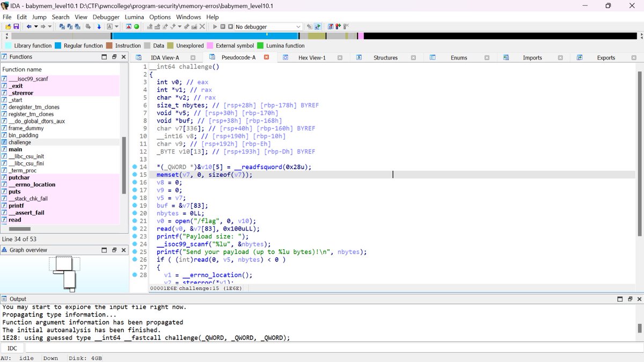This screenshot has height=362, width=644.
Task: Open the No debugger dropdown
Action: pyautogui.click(x=268, y=26)
